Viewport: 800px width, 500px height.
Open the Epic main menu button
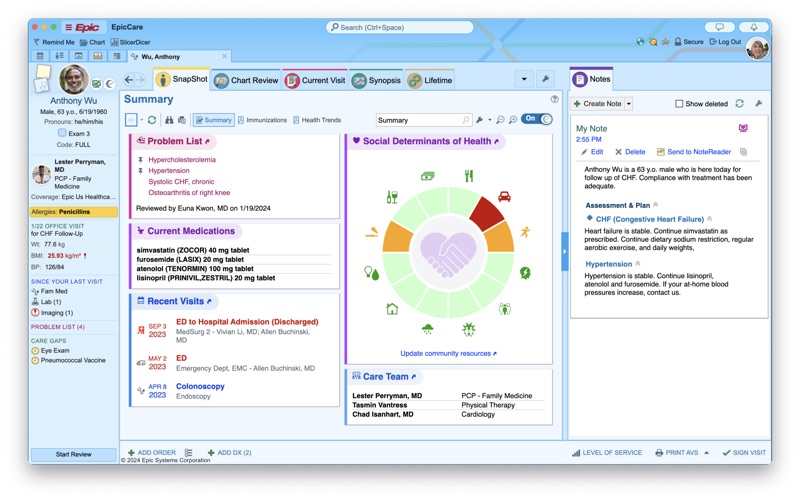click(83, 27)
